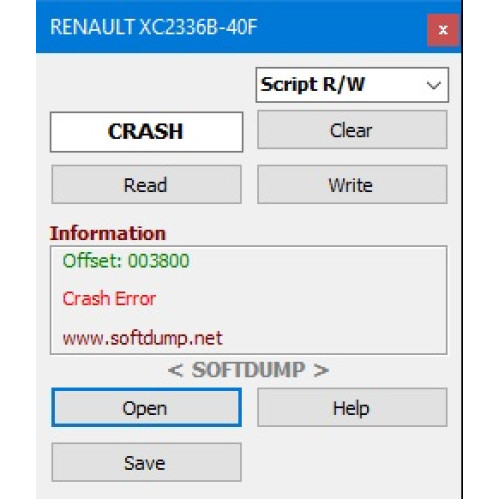Click the Help button

click(x=352, y=407)
